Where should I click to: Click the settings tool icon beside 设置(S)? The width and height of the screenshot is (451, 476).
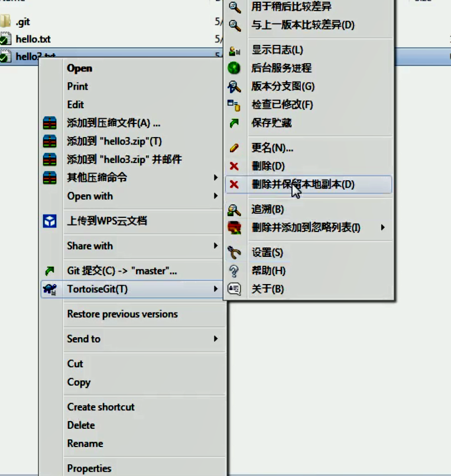[234, 253]
